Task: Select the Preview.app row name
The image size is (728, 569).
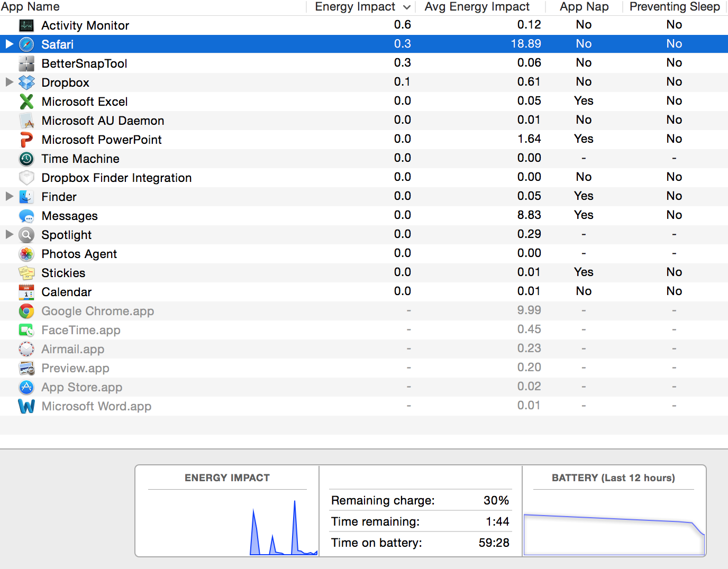Action: click(x=75, y=368)
